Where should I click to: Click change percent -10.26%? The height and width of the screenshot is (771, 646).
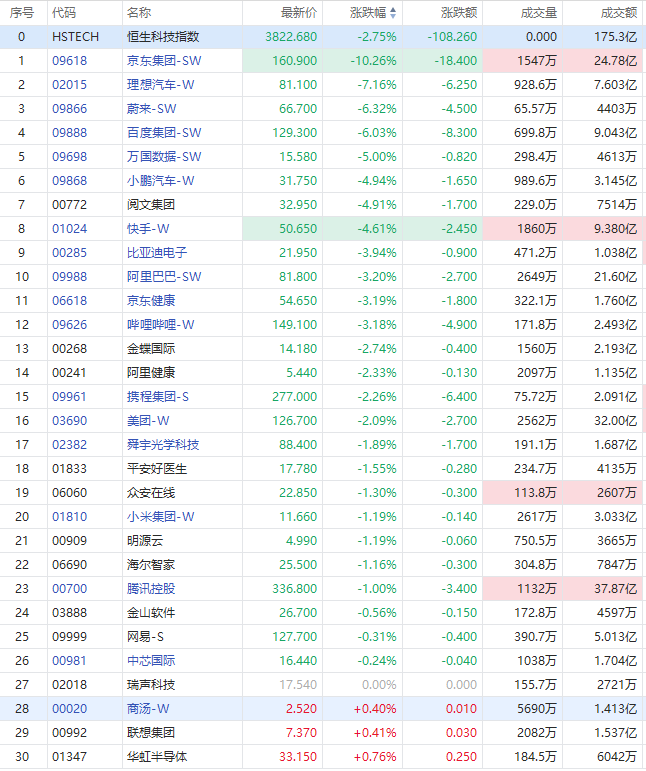click(373, 61)
